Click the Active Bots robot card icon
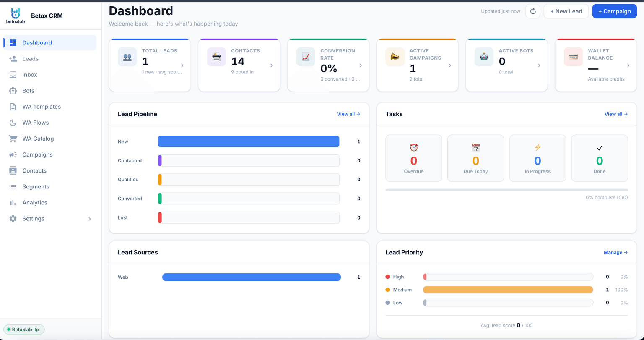 [x=484, y=57]
